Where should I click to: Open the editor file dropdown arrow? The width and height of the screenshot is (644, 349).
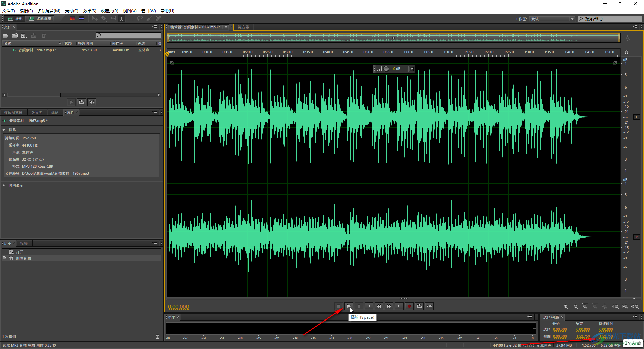pyautogui.click(x=226, y=27)
